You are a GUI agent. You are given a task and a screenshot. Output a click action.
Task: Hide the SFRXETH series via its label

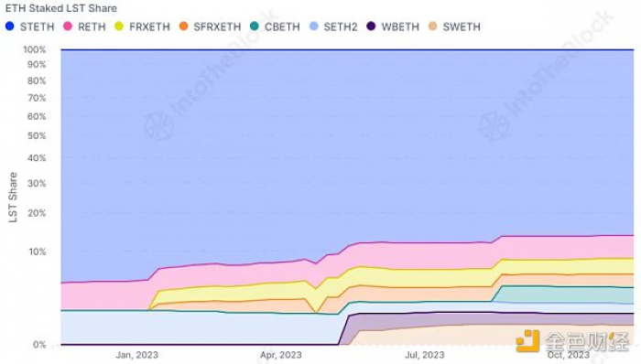pyautogui.click(x=217, y=27)
